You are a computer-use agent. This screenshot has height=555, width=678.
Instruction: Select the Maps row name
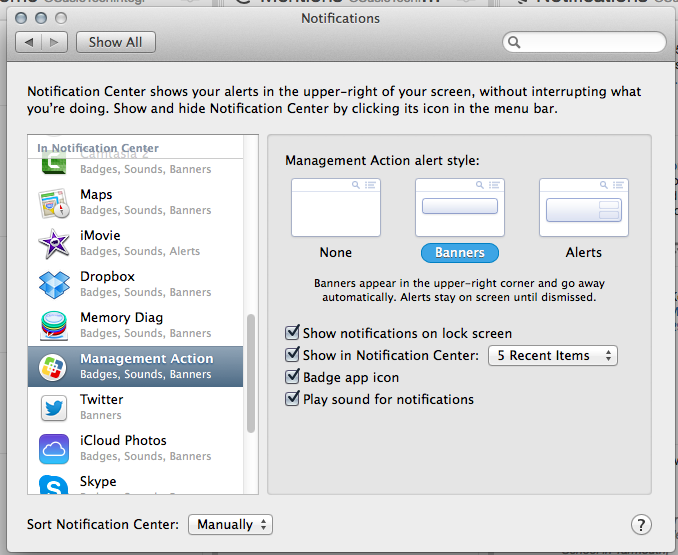click(96, 195)
